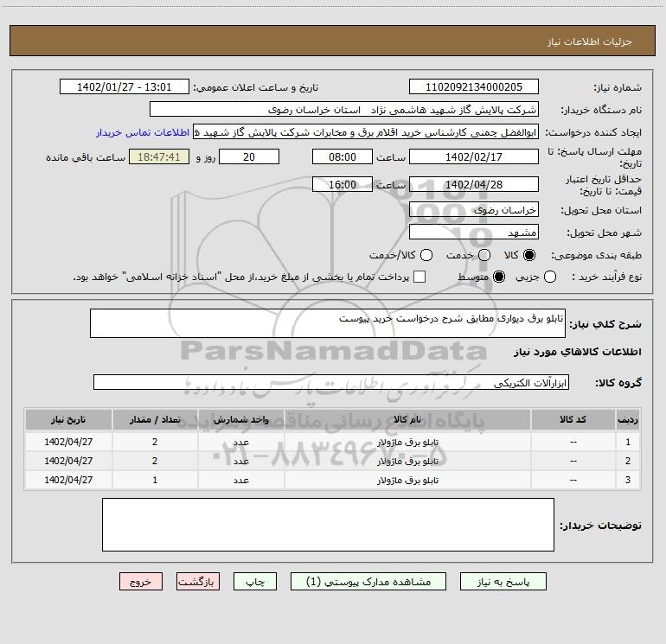The height and width of the screenshot is (644, 666).
Task: Select row 1 item name تابلو برق ماژولار
Action: coord(407,442)
